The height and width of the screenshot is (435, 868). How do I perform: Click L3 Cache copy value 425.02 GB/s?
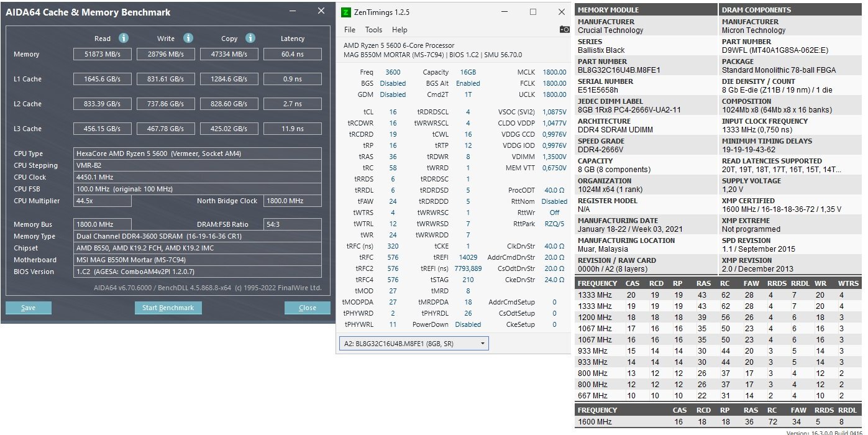pos(229,129)
